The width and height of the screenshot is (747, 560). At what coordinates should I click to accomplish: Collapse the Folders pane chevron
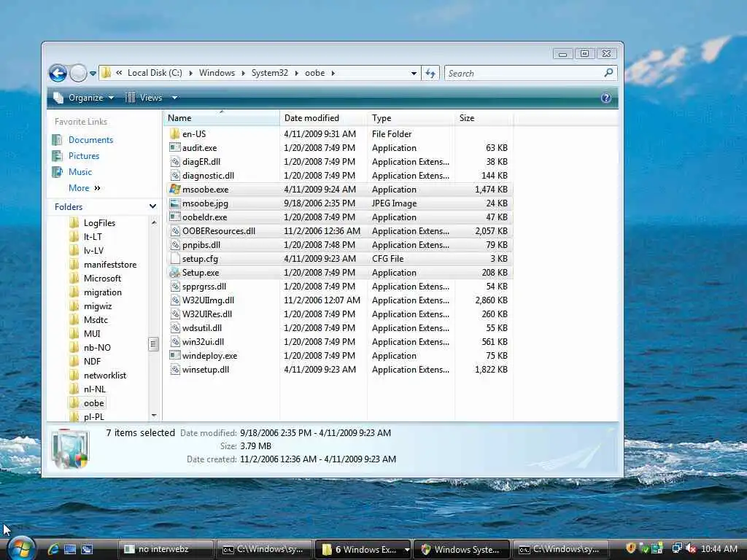pyautogui.click(x=152, y=206)
